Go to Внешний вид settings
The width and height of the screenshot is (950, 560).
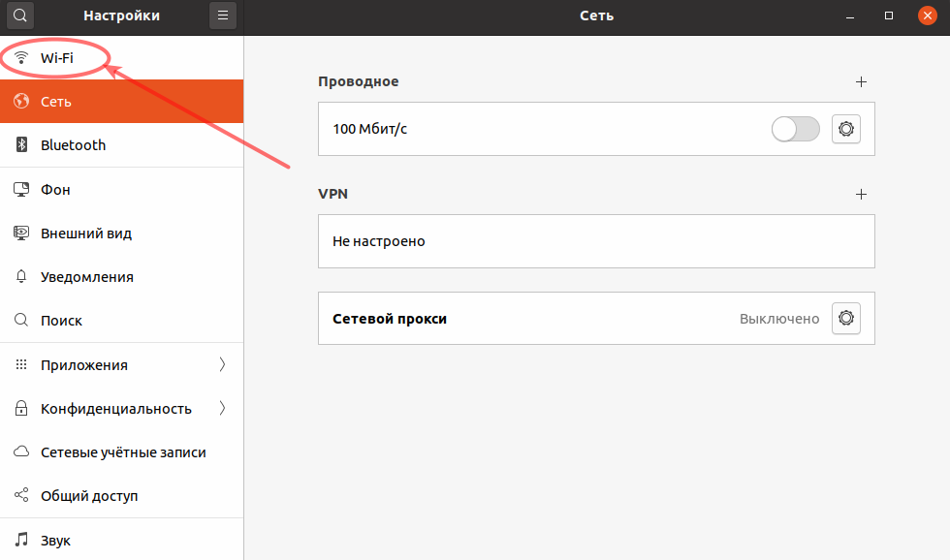[x=85, y=233]
